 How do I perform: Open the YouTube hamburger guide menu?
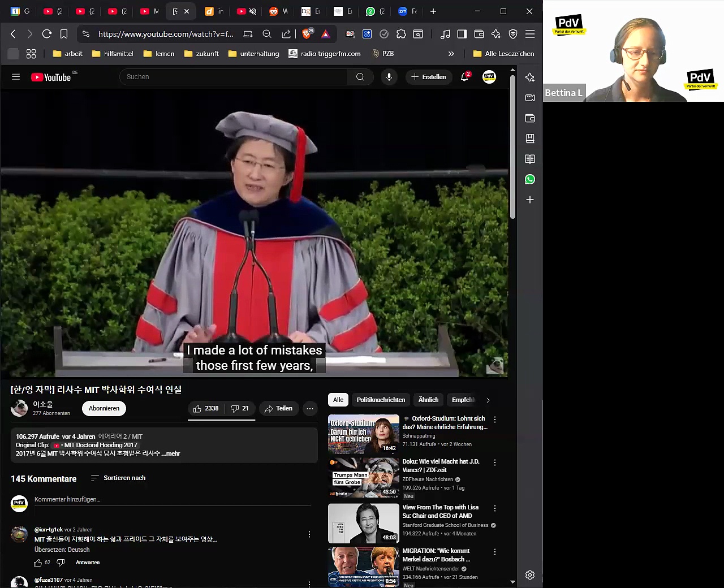pyautogui.click(x=16, y=77)
